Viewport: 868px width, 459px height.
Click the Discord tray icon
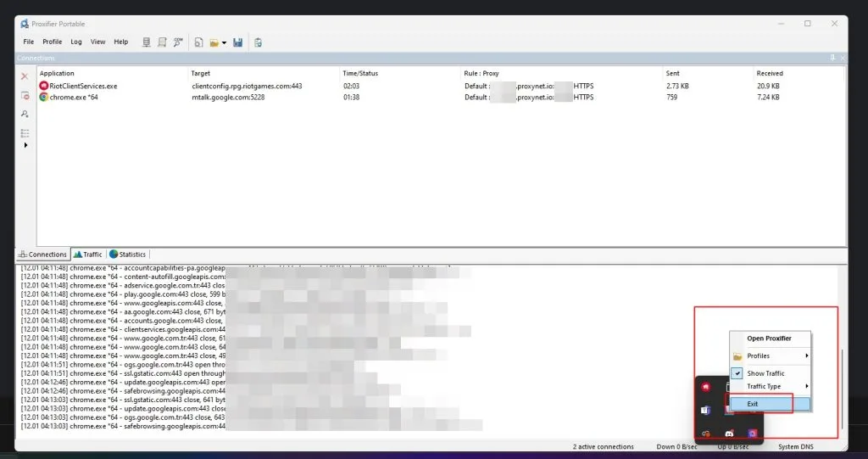730,434
